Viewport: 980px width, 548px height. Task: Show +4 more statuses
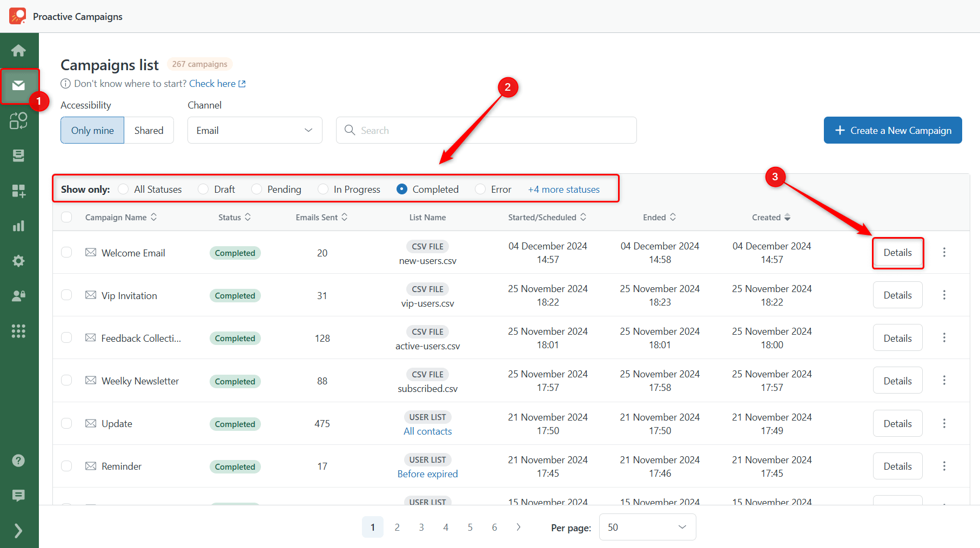(563, 190)
